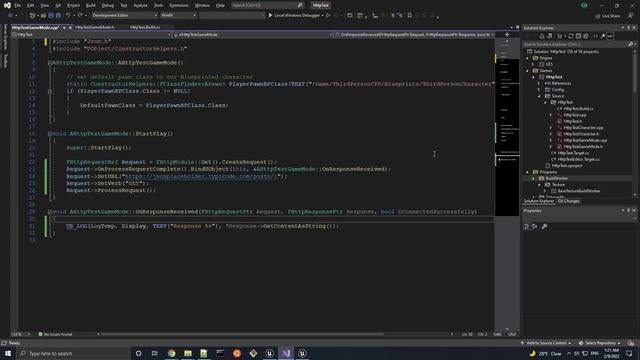Open File Explorer from the taskbar
This screenshot has height=360, width=640.
click(188, 353)
